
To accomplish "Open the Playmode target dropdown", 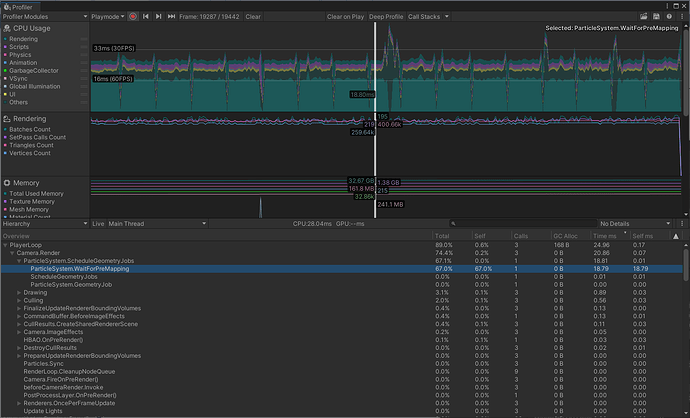I will [x=108, y=17].
